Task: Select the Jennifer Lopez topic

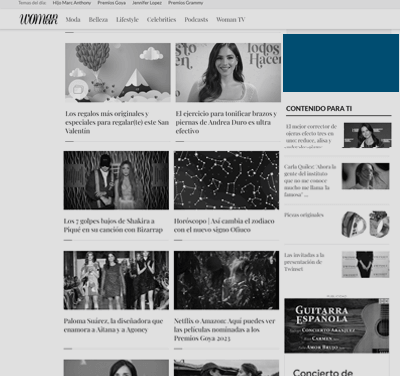Action: 147,3
